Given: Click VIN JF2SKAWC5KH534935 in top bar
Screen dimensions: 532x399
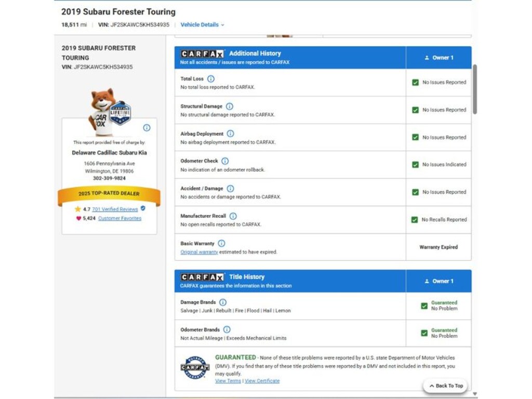Looking at the screenshot, I should (134, 25).
